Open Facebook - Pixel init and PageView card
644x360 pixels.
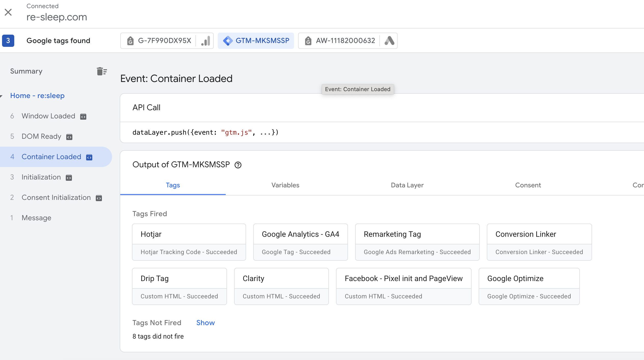pos(404,286)
